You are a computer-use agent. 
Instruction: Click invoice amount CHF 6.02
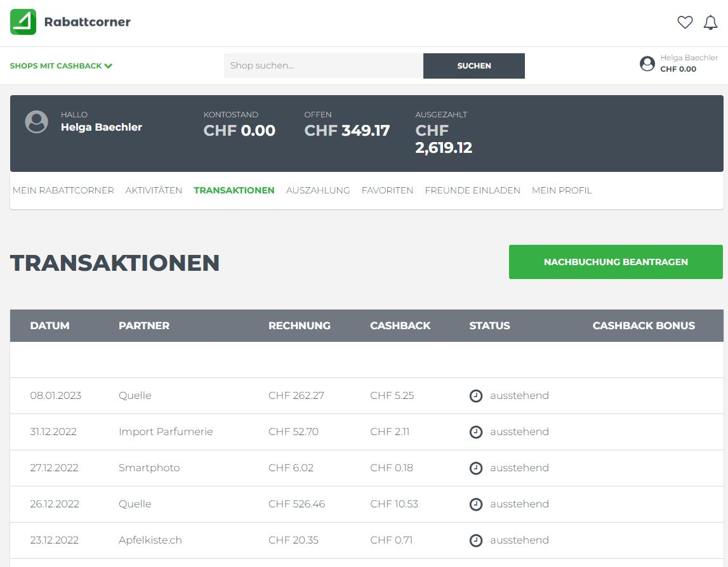click(291, 468)
